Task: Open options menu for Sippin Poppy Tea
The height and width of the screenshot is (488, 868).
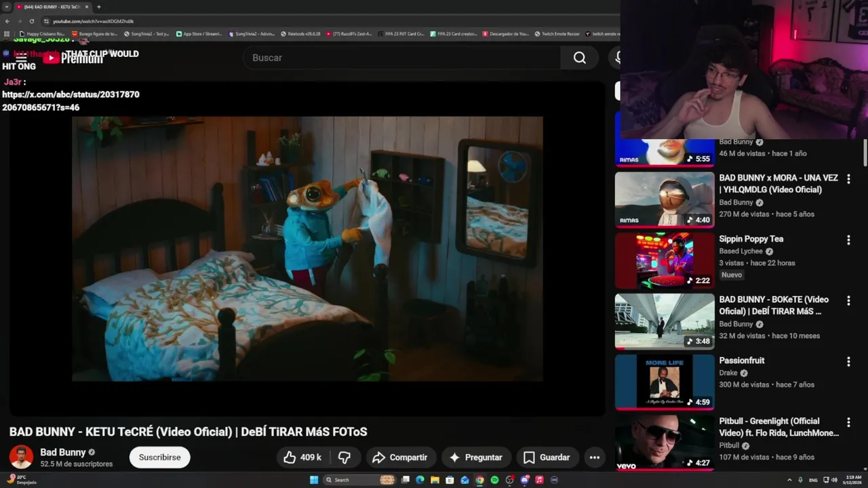Action: click(x=848, y=240)
